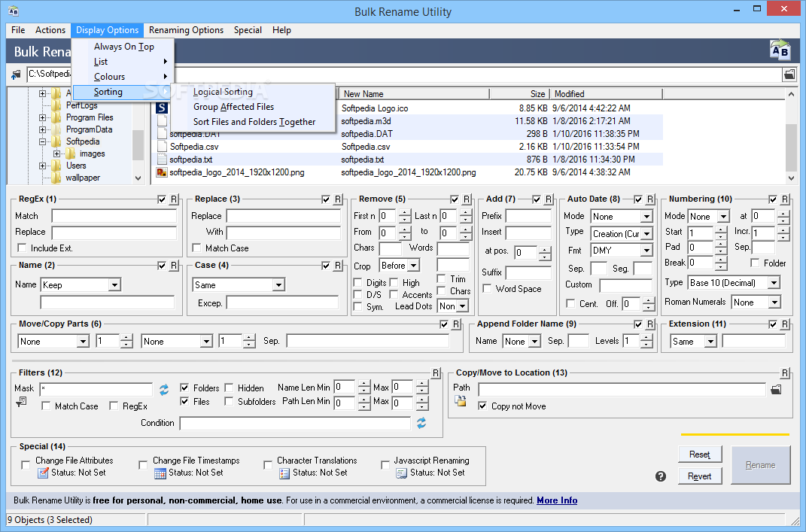Reset Copy/Move to Location (13) with R button
The image size is (806, 532).
click(785, 372)
